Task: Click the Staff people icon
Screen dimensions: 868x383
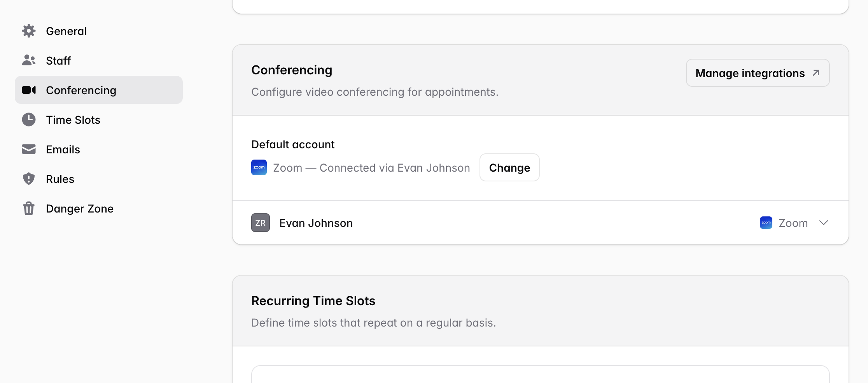Action: [x=29, y=60]
